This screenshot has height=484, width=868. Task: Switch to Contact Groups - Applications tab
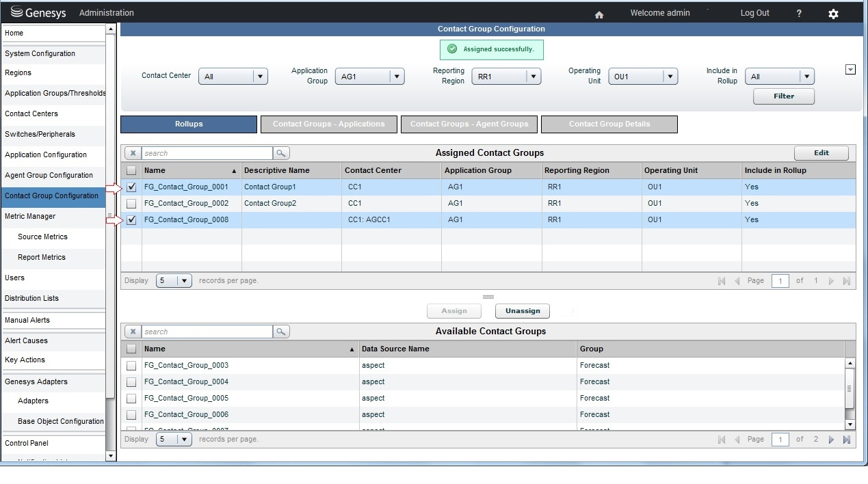click(329, 124)
